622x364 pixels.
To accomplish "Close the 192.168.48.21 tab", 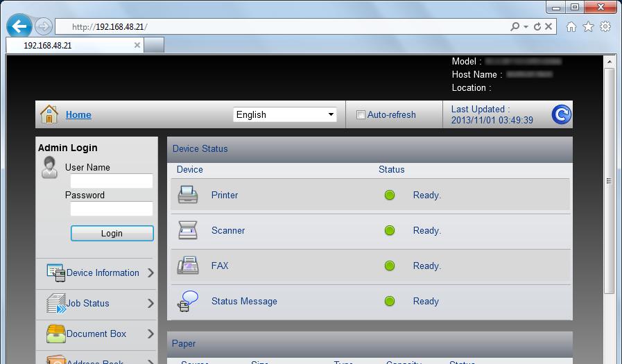I will (x=137, y=45).
